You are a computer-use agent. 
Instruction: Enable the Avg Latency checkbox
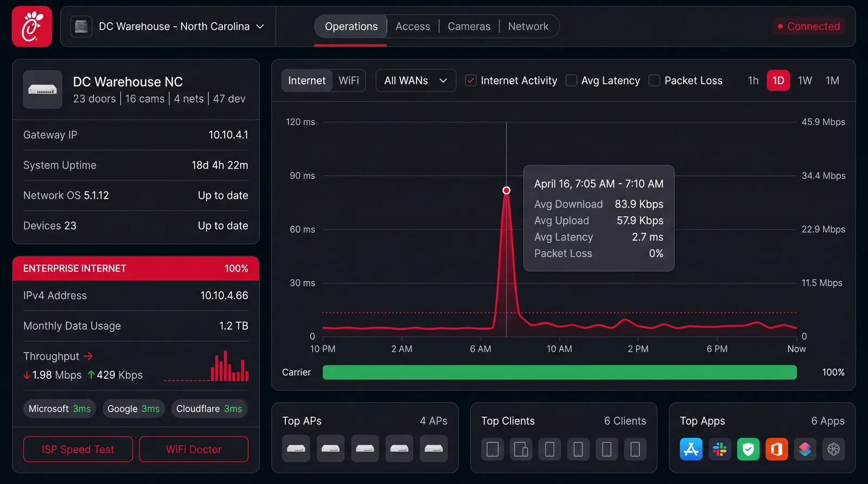571,81
